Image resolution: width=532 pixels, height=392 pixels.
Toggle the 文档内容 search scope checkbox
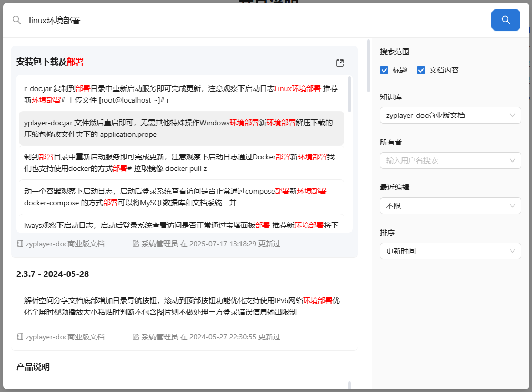tap(421, 70)
